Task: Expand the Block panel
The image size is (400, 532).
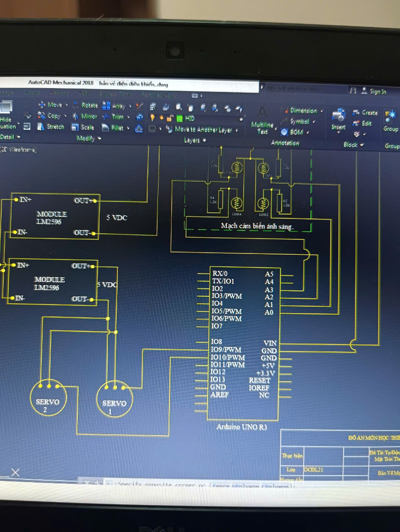Action: (x=353, y=145)
